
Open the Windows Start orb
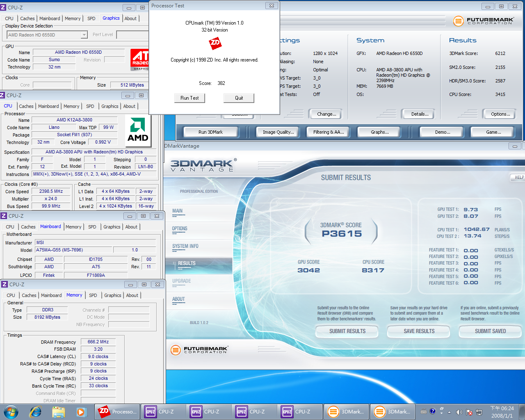[x=11, y=411]
